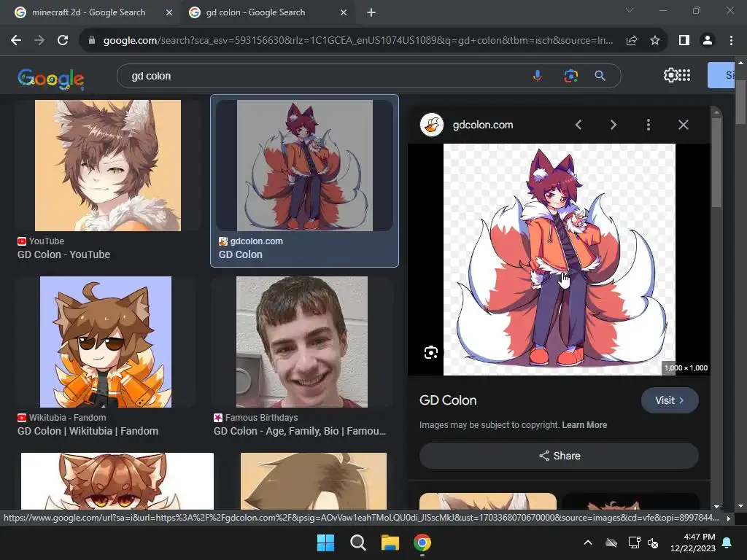Select the gd colon - Google Search tab
The image size is (747, 560).
pos(255,12)
